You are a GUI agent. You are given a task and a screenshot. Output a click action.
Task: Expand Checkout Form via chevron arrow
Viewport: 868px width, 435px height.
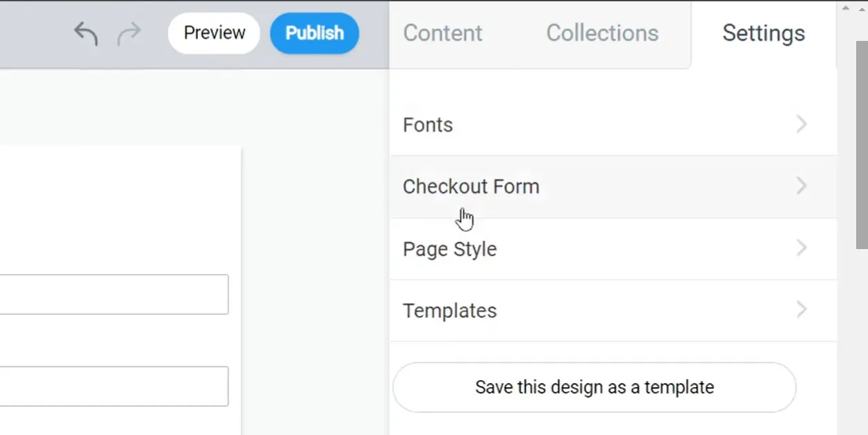pyautogui.click(x=801, y=186)
